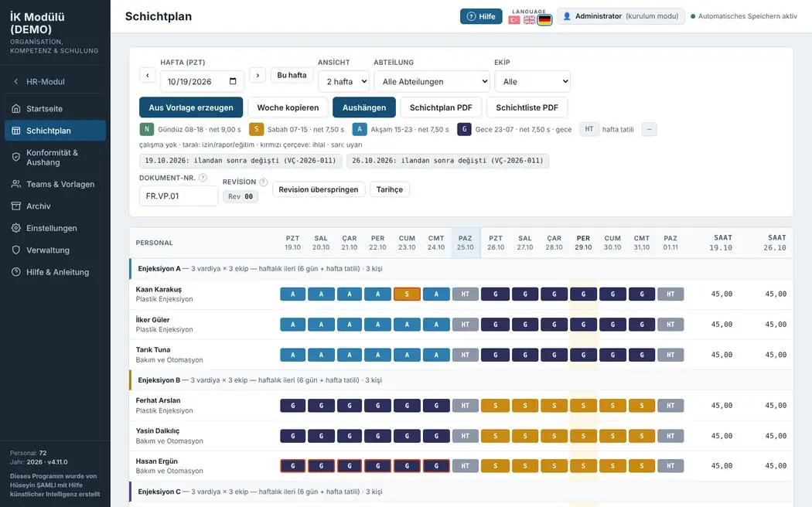Viewport: 812px width, 507px height.
Task: Open the Ansicht dropdown showing 2 hafta
Action: pos(343,81)
